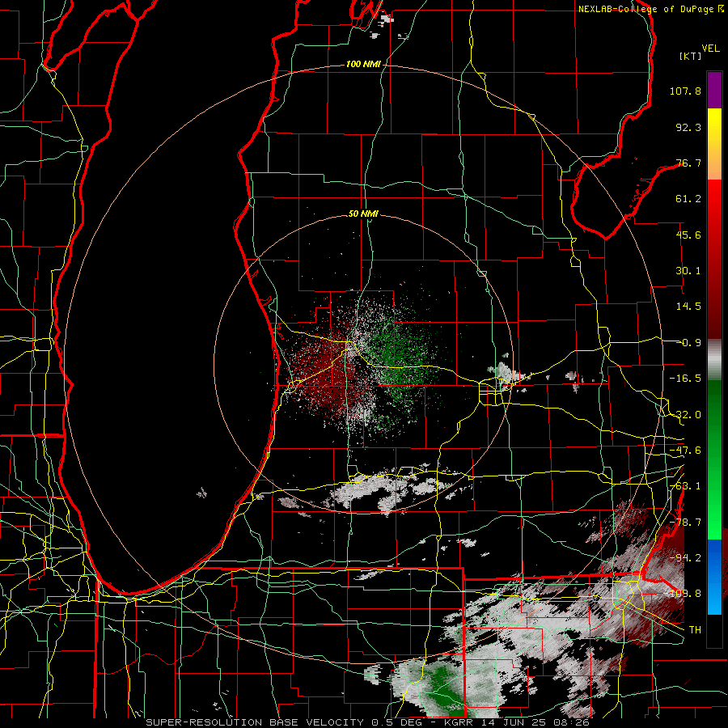Click the 45.6 velocity scale value
The image size is (728, 728).
[x=688, y=235]
